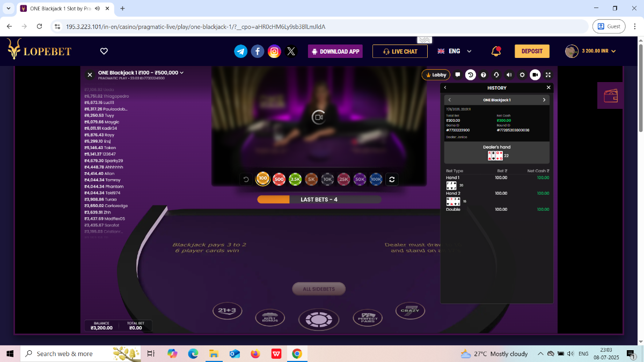Screen dimensions: 644x362
Task: Select the 10K chip
Action: [x=327, y=180]
